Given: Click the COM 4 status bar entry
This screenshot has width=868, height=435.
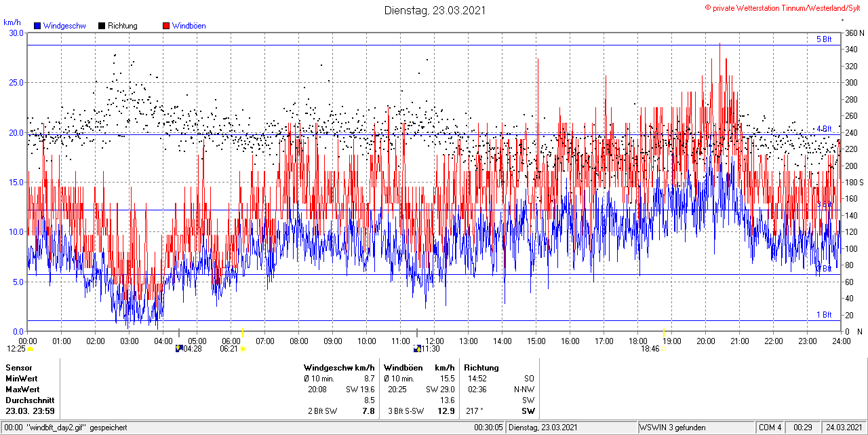Looking at the screenshot, I should pos(770,428).
